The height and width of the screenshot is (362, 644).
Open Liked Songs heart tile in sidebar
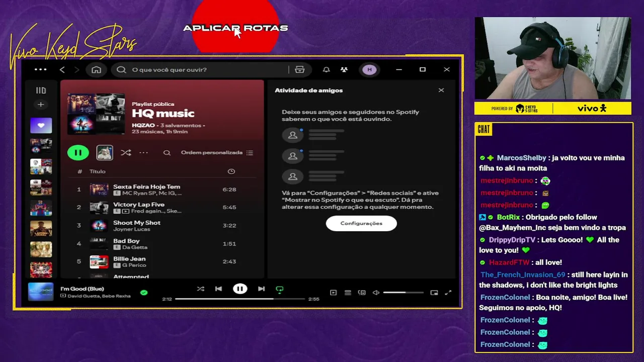coord(41,126)
